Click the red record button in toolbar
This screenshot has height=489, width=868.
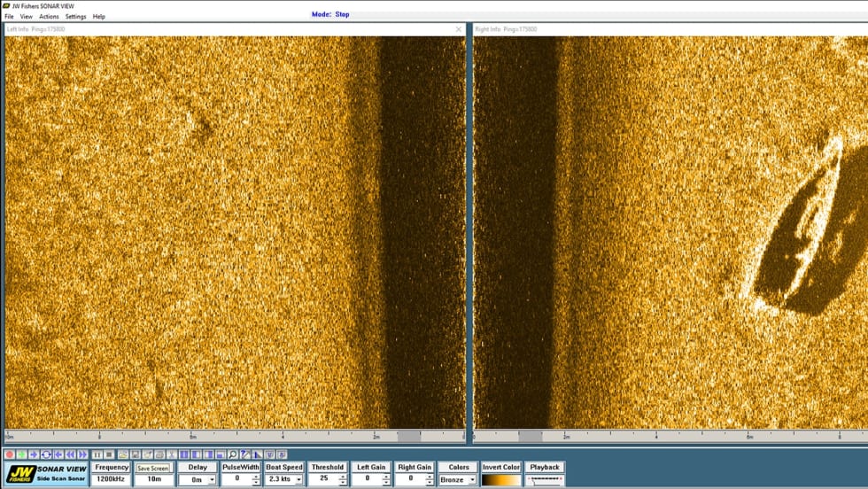(10, 454)
